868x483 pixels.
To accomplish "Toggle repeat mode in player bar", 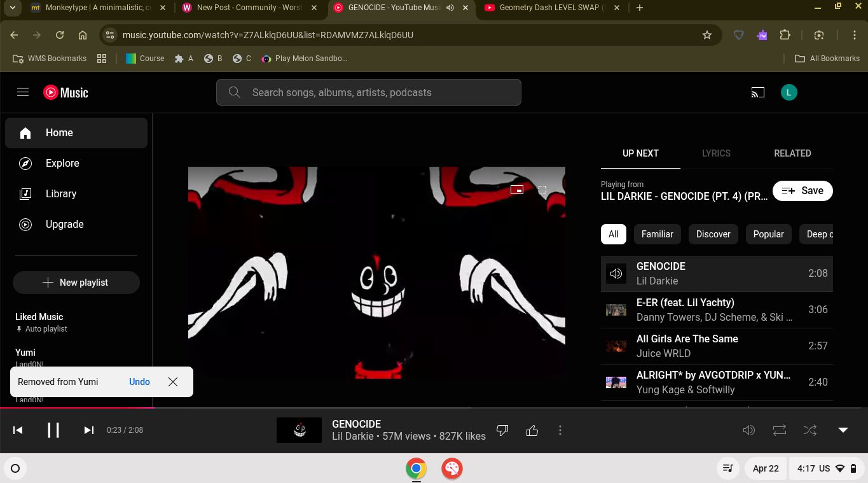I will pyautogui.click(x=780, y=430).
